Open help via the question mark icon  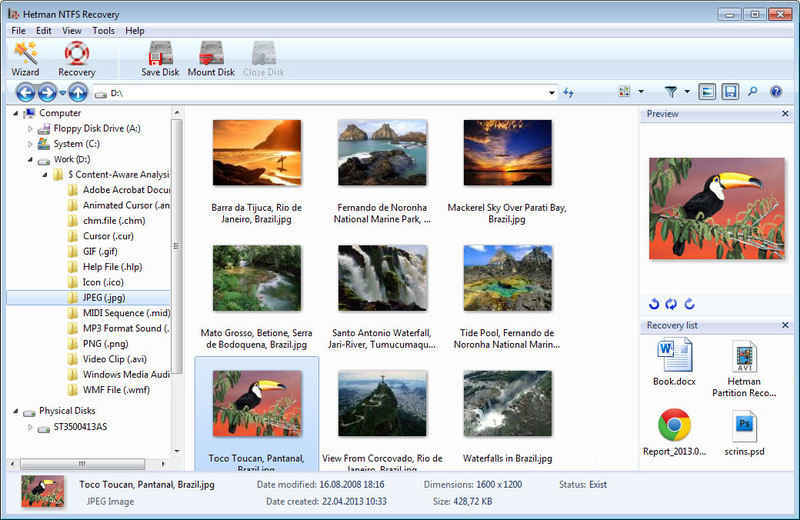tap(776, 92)
